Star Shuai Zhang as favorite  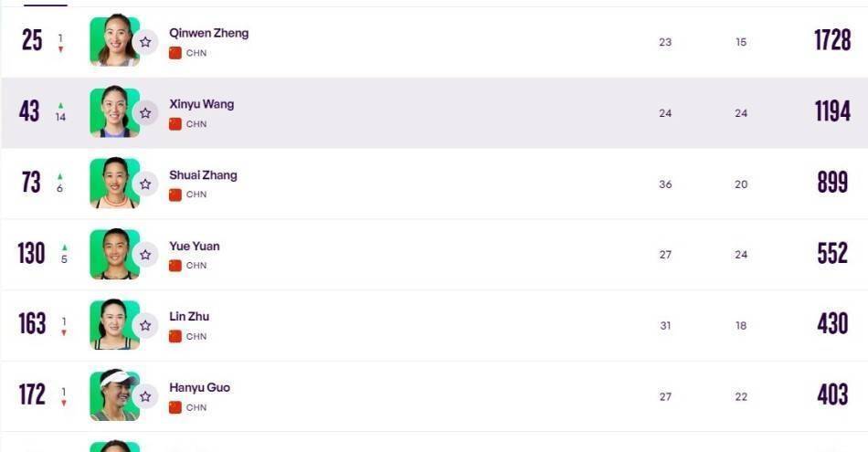(145, 184)
